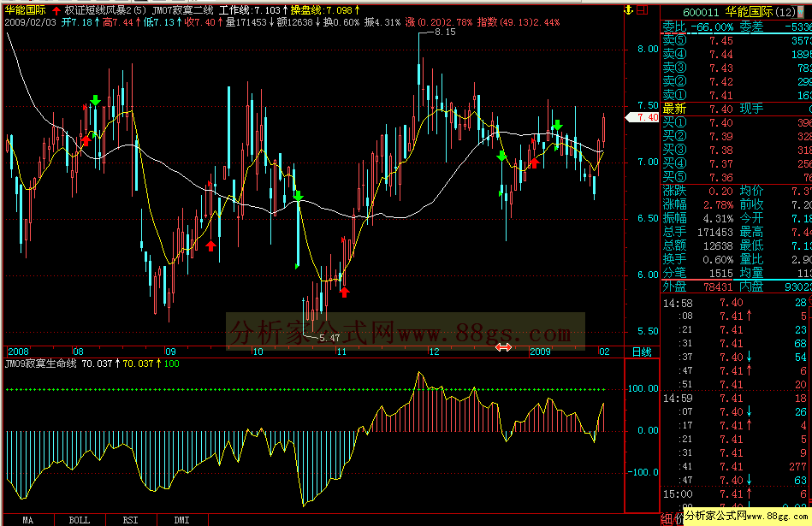Click the 操盘线:7.098 value
This screenshot has width=812, height=526.
tap(321, 10)
